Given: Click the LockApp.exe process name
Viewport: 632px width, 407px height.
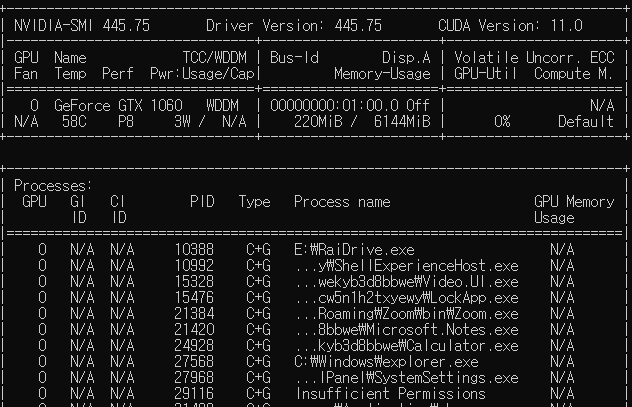Looking at the screenshot, I should [x=407, y=298].
